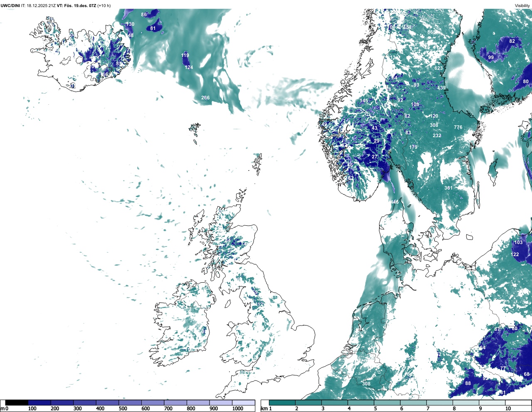Click the 865 value in northern Sweden

(x=431, y=32)
